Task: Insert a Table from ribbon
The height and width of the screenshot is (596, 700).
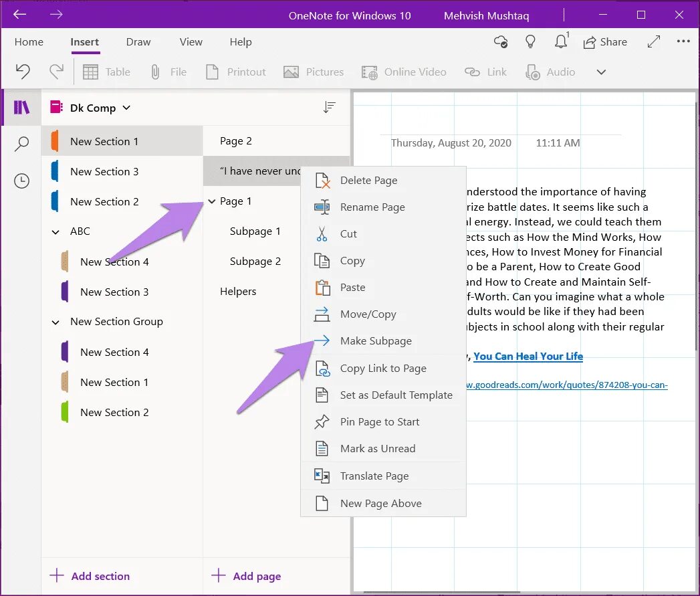Action: (107, 72)
